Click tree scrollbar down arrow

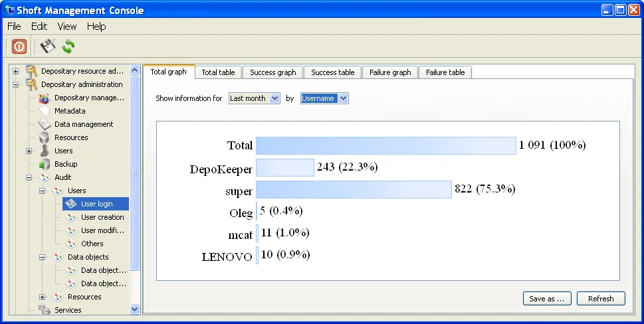135,309
